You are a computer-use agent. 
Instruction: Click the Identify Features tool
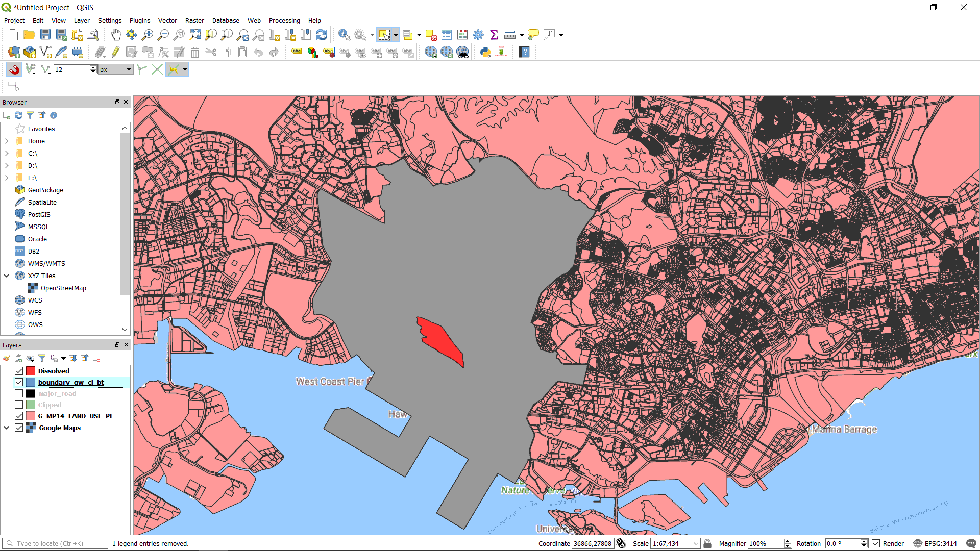pyautogui.click(x=344, y=35)
